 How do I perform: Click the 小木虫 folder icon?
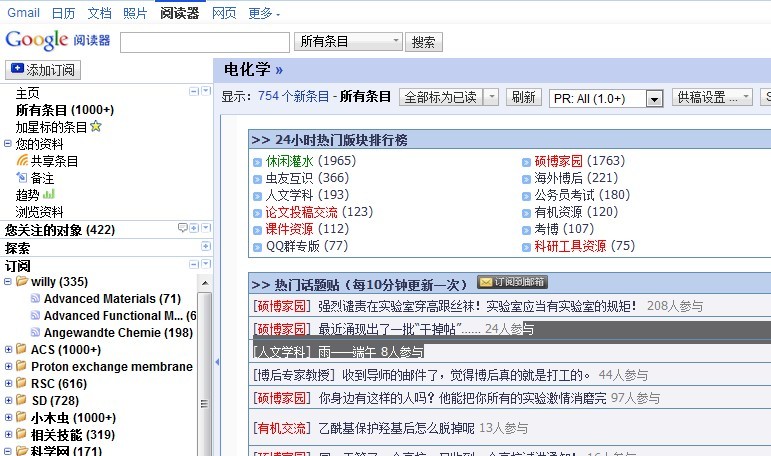coord(21,417)
